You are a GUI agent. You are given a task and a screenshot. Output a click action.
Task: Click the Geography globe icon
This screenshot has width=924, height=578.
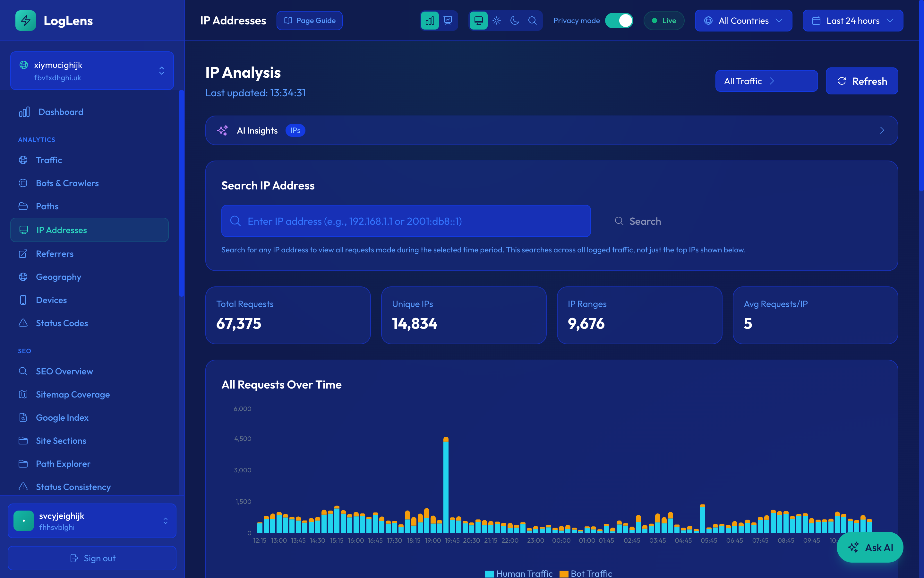pos(23,277)
